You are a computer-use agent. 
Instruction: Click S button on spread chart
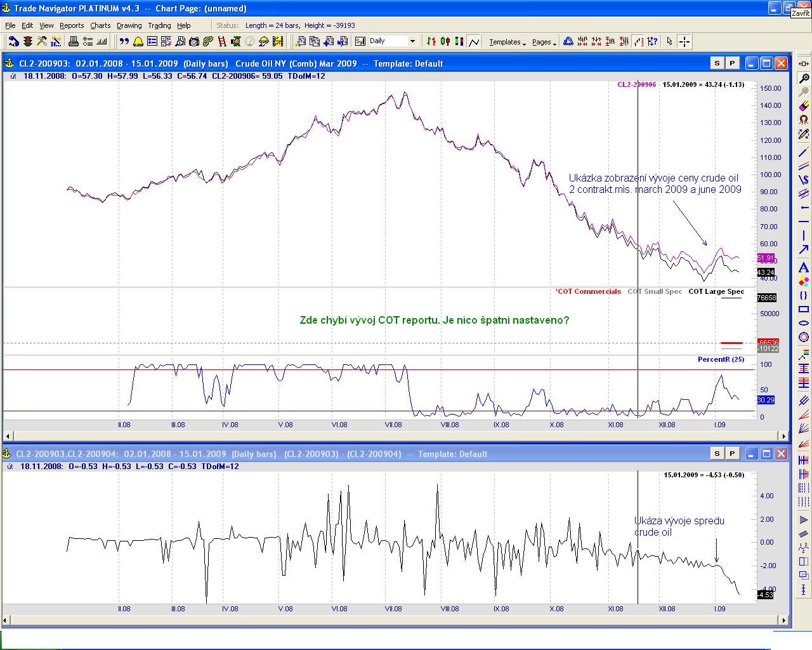(717, 453)
